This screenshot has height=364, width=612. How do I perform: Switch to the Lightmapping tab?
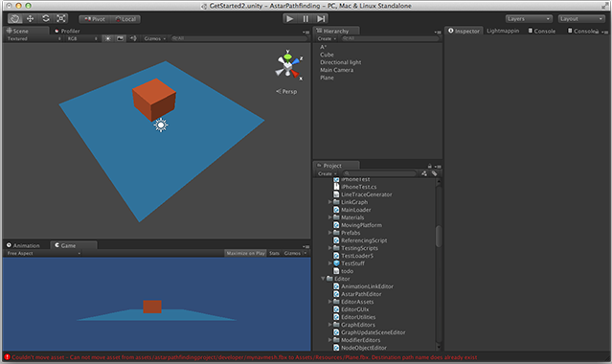pos(503,31)
